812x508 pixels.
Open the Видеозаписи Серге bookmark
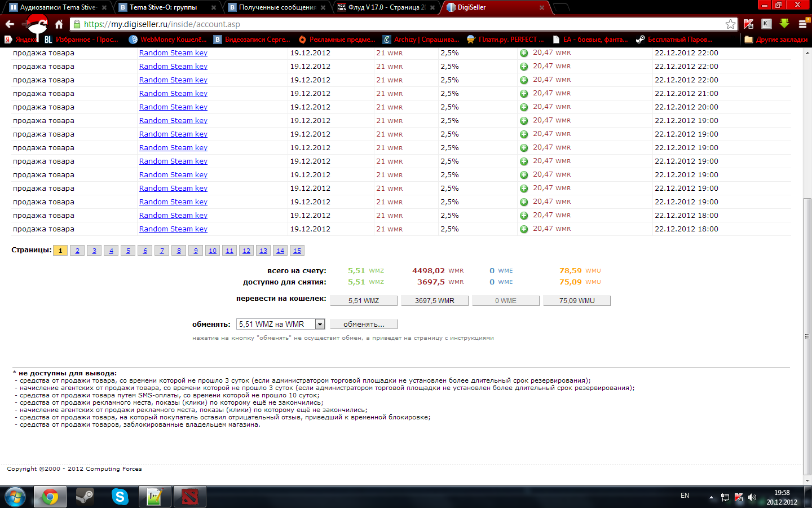point(251,40)
